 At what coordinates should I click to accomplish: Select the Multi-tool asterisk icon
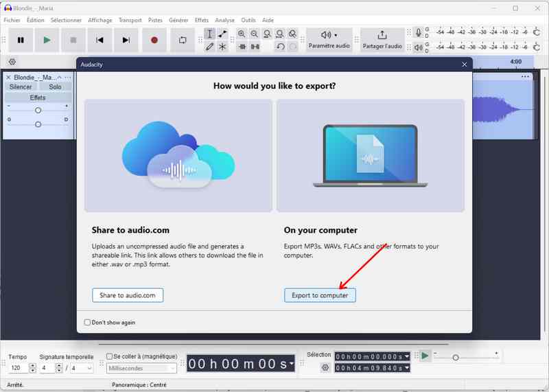click(222, 47)
